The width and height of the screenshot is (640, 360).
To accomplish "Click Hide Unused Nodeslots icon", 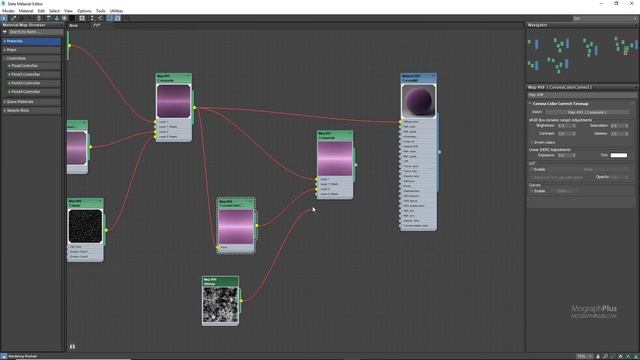I will [x=56, y=18].
